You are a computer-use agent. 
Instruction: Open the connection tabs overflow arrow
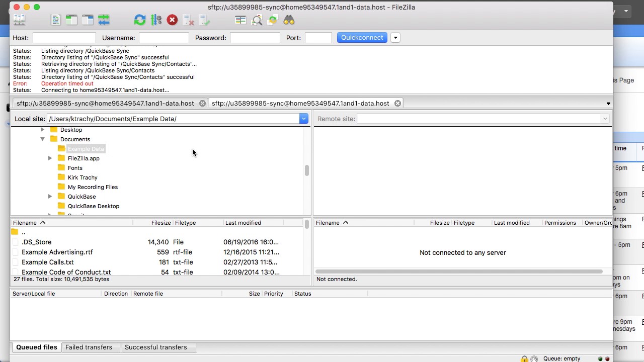coord(608,104)
